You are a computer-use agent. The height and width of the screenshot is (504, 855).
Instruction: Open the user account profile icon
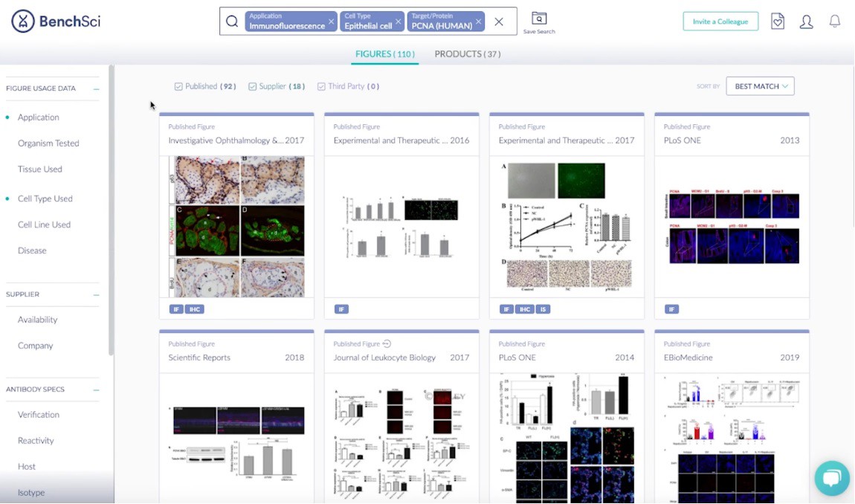[806, 22]
